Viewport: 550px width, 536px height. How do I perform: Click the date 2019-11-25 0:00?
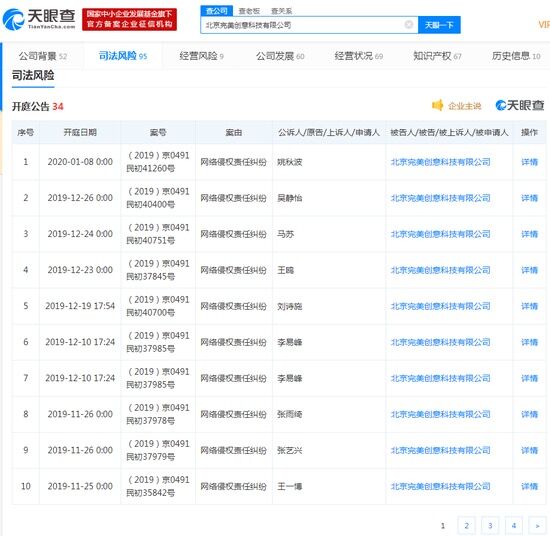click(x=80, y=486)
